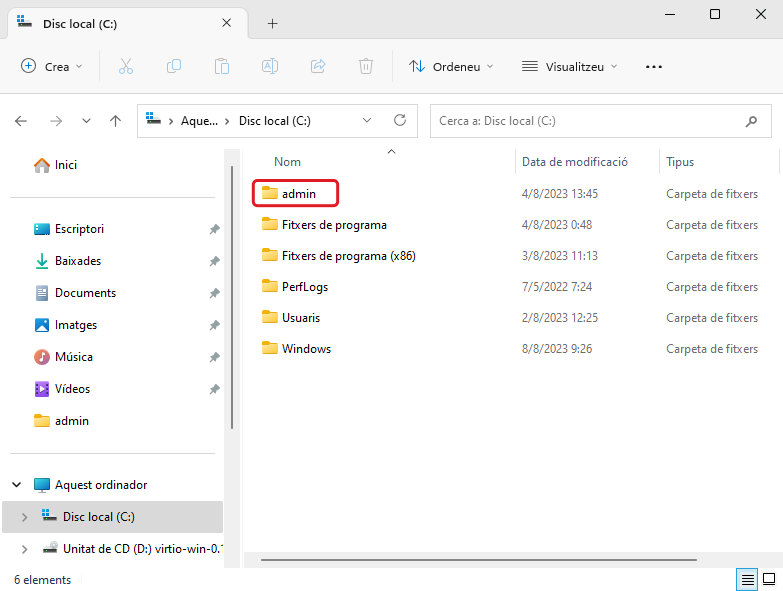
Task: Click the Delete trash bin icon
Action: [x=366, y=66]
